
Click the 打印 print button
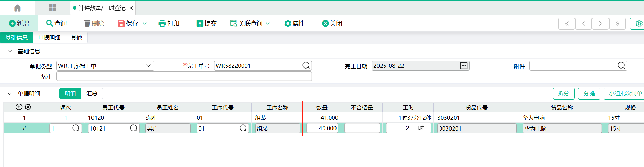click(x=169, y=23)
